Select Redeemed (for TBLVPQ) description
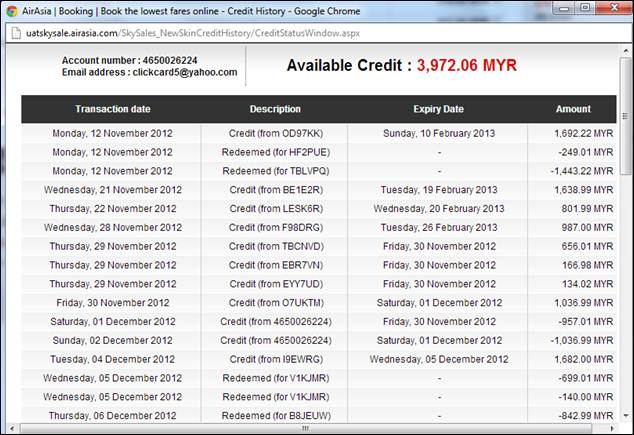Viewport: 634px width, 435px height. coord(276,171)
